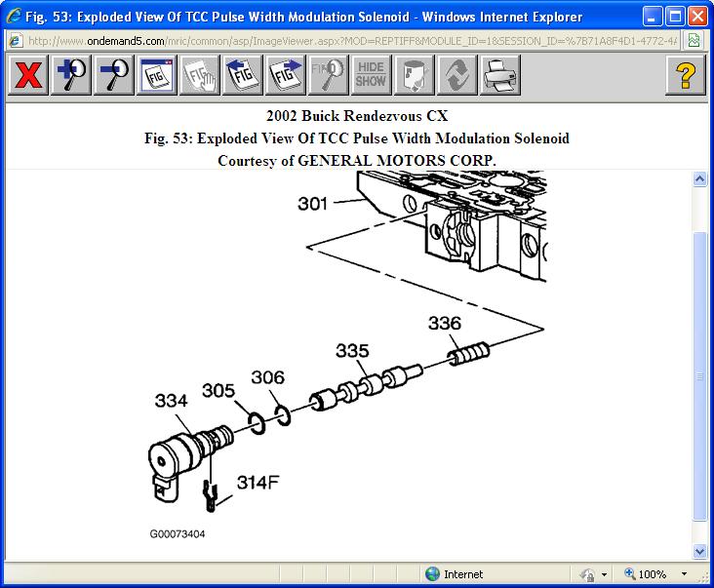Click the vertical scrollbar thumb
This screenshot has width=714, height=588.
tap(699, 376)
